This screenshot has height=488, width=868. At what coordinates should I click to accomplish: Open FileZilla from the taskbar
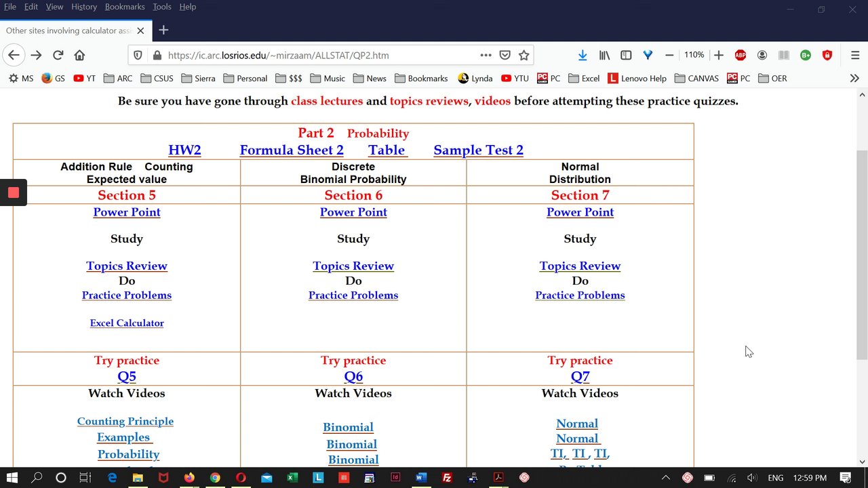tap(447, 478)
